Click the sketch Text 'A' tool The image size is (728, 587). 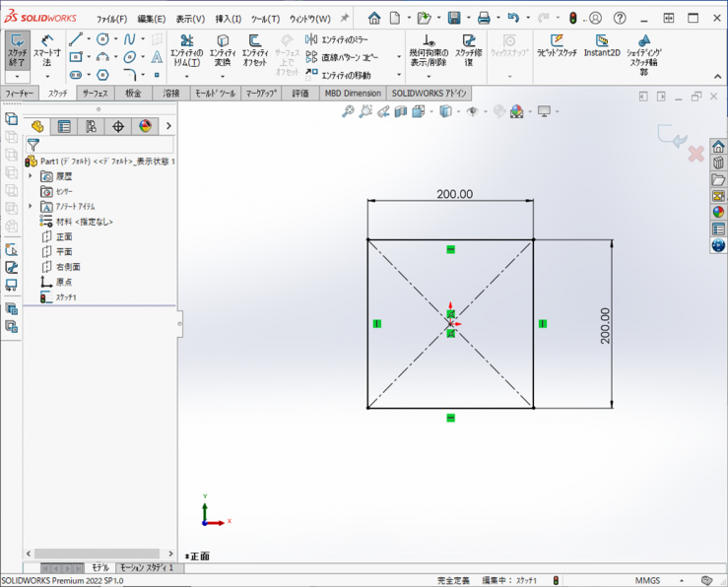157,57
